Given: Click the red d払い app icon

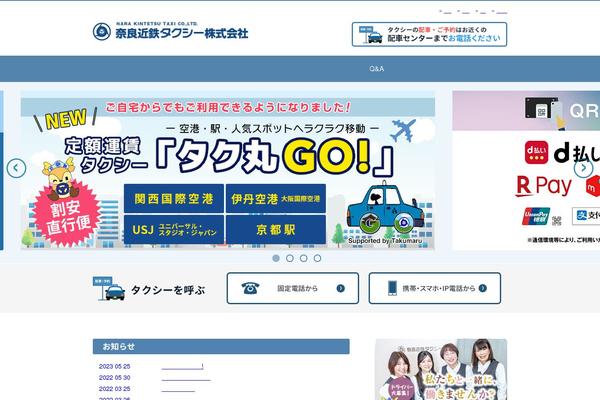Looking at the screenshot, I should pos(536,152).
